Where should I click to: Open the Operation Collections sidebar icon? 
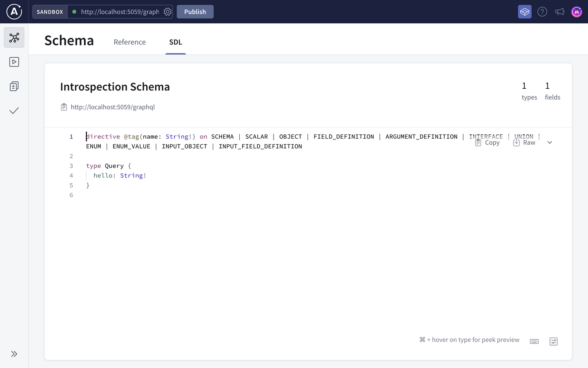tap(14, 86)
